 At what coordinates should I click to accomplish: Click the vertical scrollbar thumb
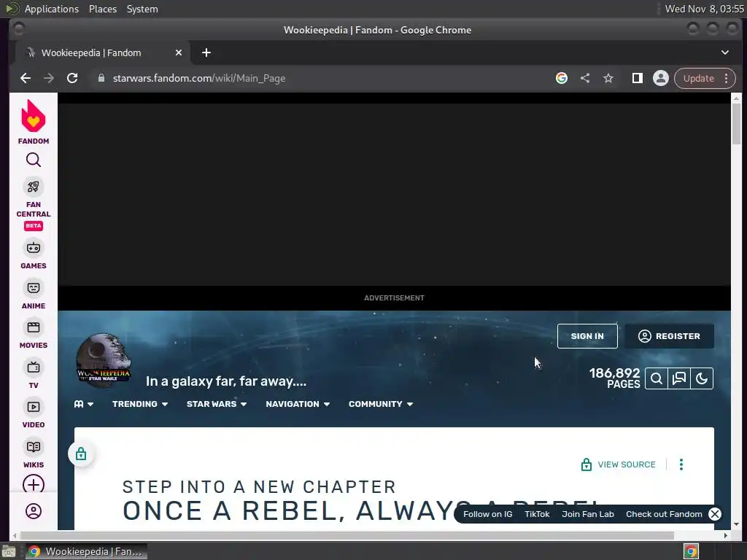[x=736, y=124]
